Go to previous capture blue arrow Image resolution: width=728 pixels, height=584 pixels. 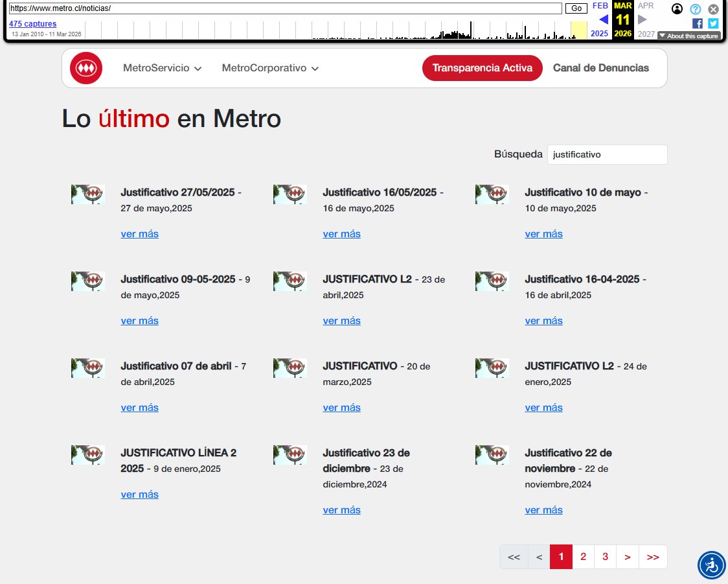pyautogui.click(x=604, y=19)
